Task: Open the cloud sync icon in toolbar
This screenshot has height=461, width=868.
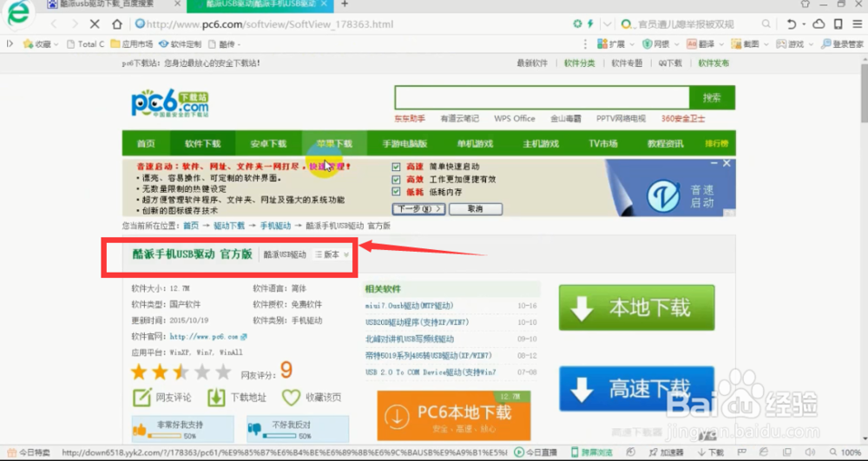Action: (x=819, y=24)
